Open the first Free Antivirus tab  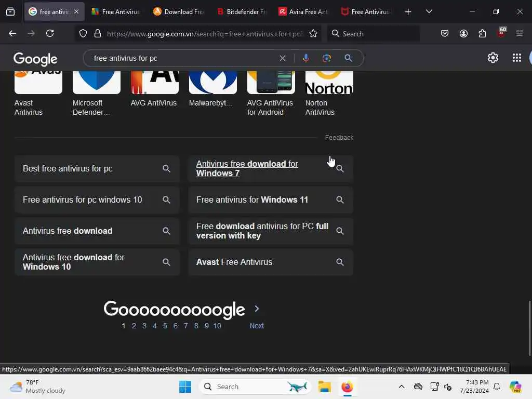pyautogui.click(x=116, y=11)
